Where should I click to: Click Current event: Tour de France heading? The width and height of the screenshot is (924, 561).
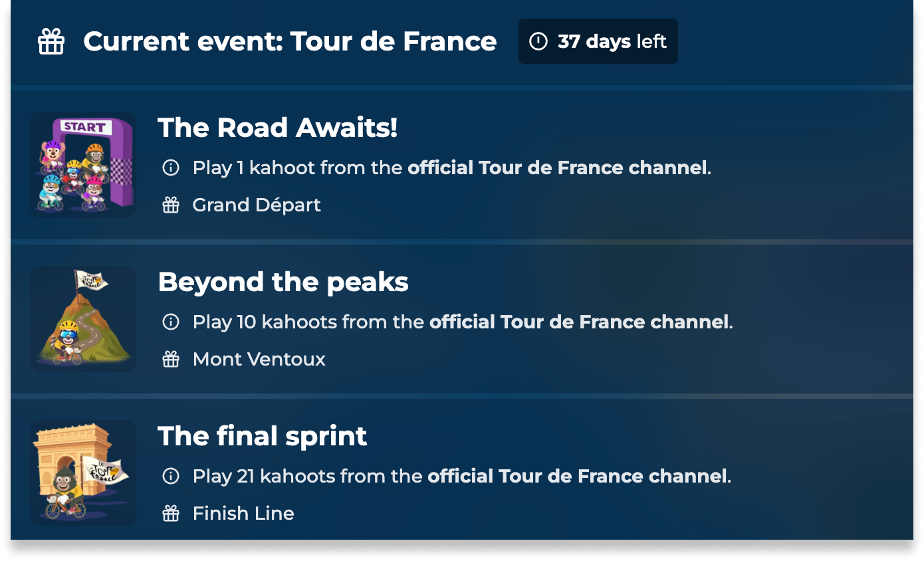tap(290, 42)
